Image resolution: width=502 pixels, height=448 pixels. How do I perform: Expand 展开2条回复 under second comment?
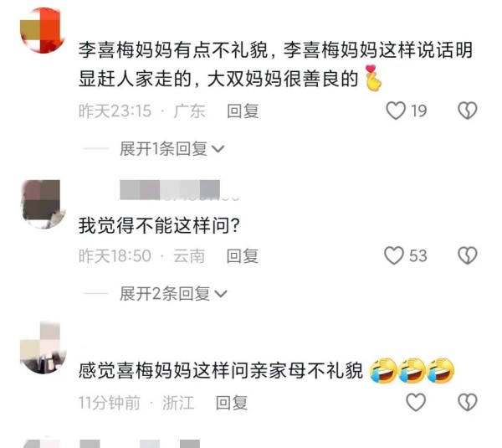(x=173, y=294)
